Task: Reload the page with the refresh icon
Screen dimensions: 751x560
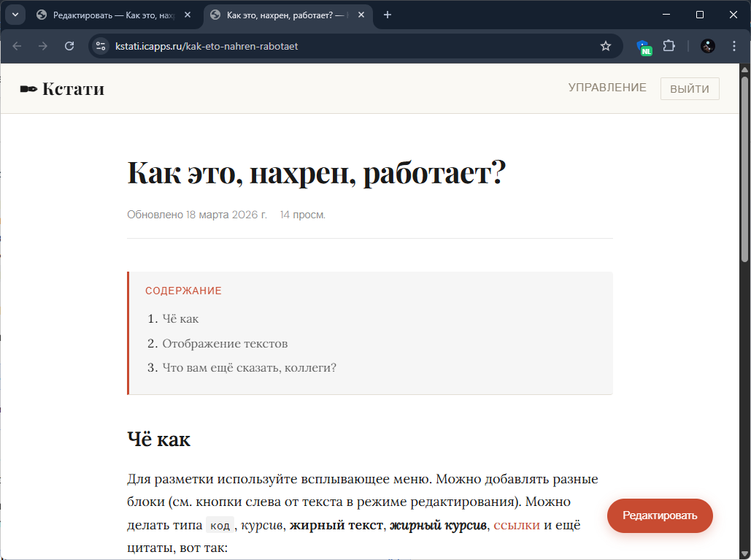Action: pyautogui.click(x=69, y=46)
